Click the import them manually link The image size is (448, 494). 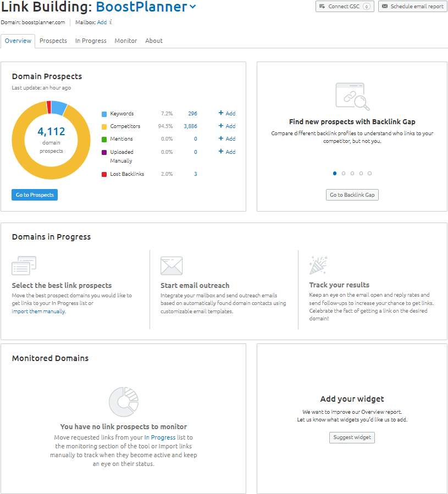(38, 311)
